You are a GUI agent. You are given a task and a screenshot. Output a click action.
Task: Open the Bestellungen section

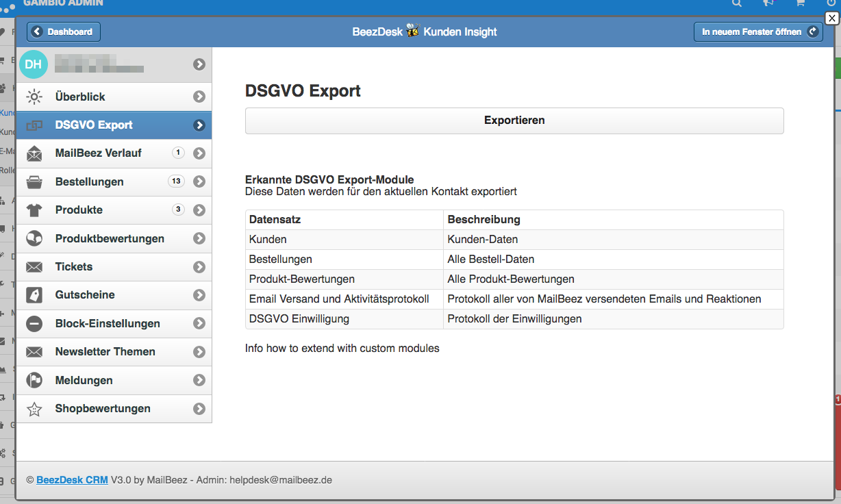click(x=114, y=182)
